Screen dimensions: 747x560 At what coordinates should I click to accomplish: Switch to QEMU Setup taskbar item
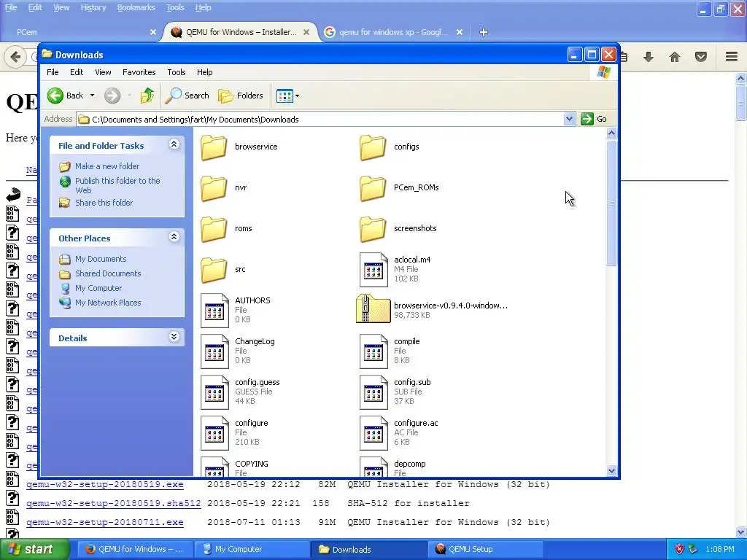point(485,549)
